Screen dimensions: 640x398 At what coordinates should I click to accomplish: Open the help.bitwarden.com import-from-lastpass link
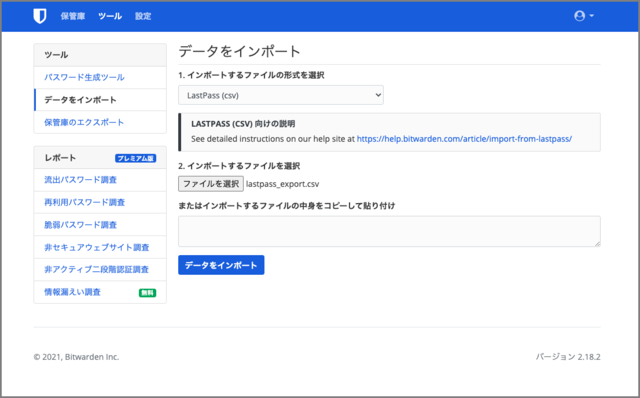pyautogui.click(x=464, y=139)
